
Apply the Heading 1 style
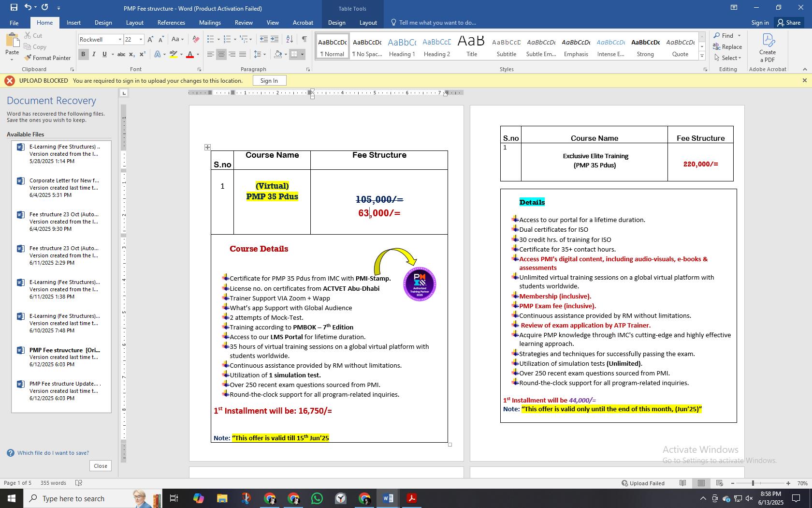pos(402,47)
